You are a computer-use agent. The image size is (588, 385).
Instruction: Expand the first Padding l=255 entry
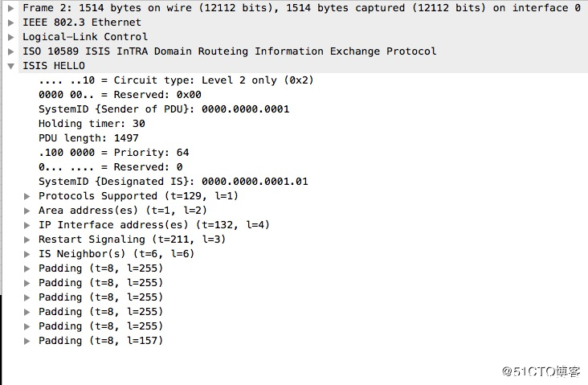[27, 268]
